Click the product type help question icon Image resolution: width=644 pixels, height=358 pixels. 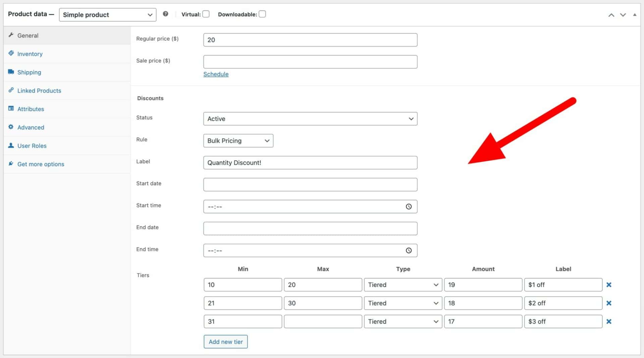pyautogui.click(x=165, y=14)
